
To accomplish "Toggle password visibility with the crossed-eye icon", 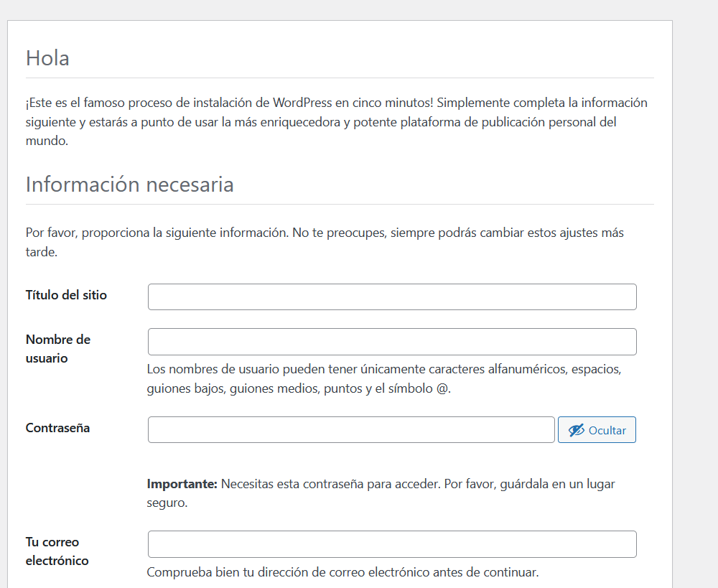I will (575, 429).
